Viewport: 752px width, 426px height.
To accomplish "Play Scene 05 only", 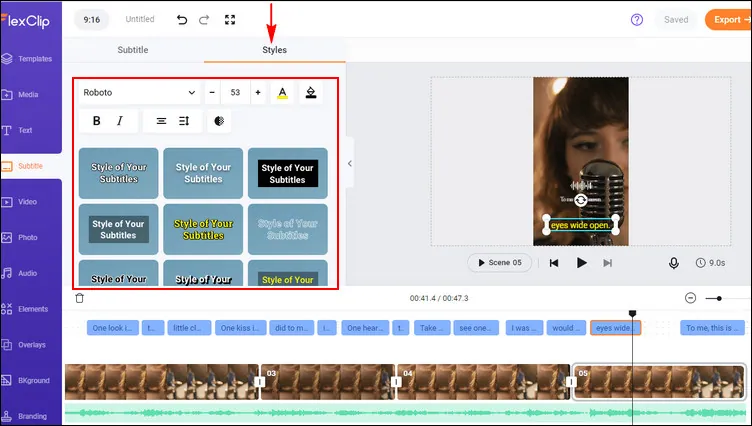I will click(499, 262).
